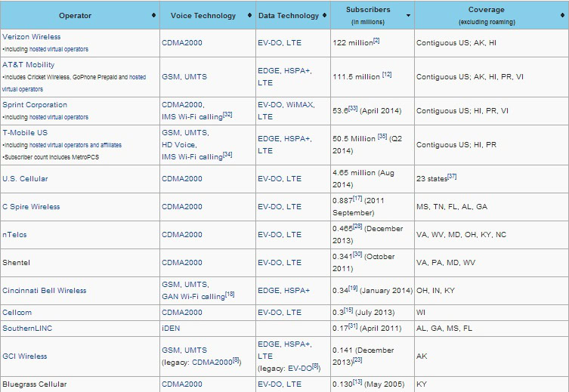
Task: Follow the U.S. Cellular link
Action: (24, 179)
